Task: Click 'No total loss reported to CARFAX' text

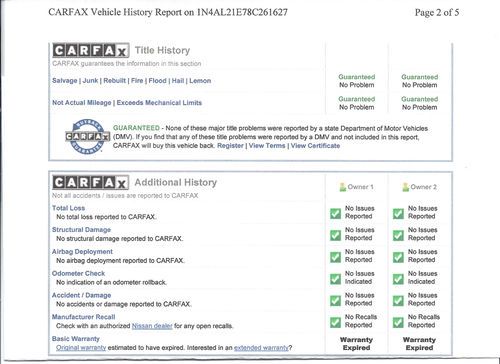Action: [x=106, y=217]
